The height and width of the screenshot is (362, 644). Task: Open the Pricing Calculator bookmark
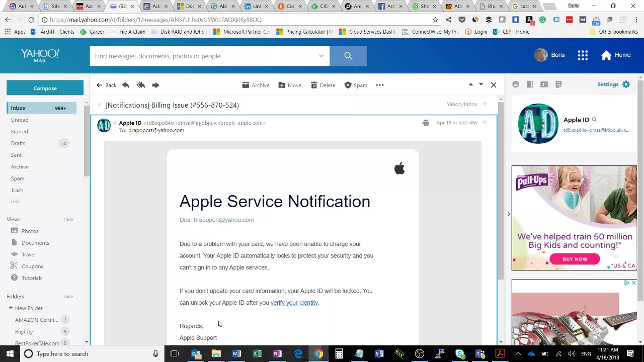click(x=304, y=32)
